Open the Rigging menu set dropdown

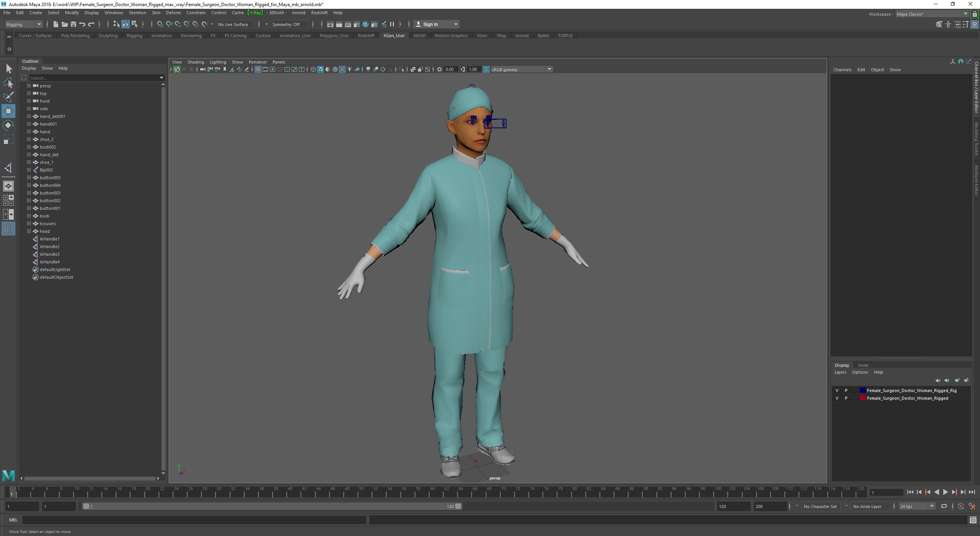click(24, 24)
